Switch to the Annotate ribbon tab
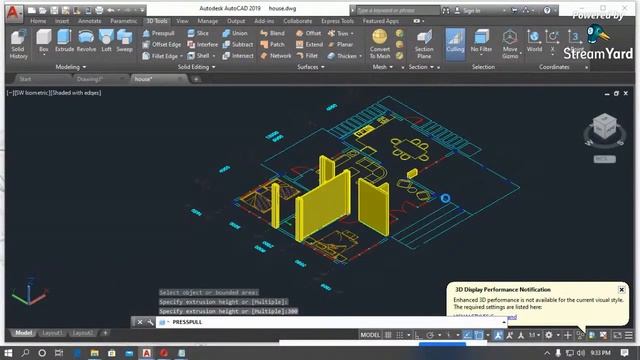640x360 pixels. (x=89, y=21)
